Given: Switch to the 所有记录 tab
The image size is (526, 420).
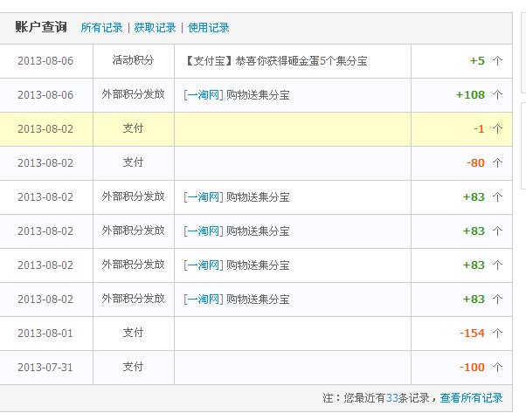Looking at the screenshot, I should coord(101,28).
